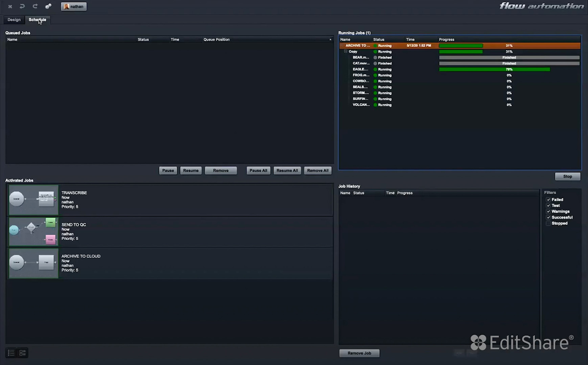Click the redo arrow icon
The height and width of the screenshot is (365, 588).
pos(35,6)
